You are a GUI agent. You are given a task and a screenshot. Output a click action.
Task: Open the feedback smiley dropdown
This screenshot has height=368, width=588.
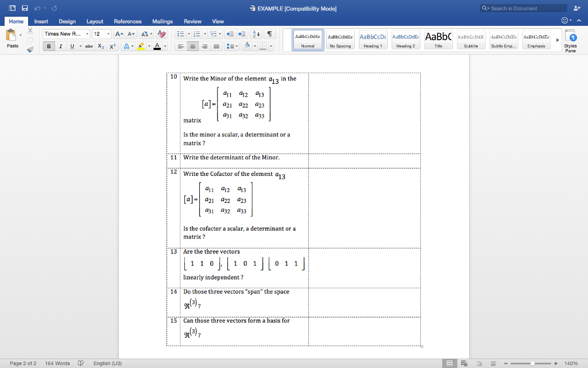[566, 20]
